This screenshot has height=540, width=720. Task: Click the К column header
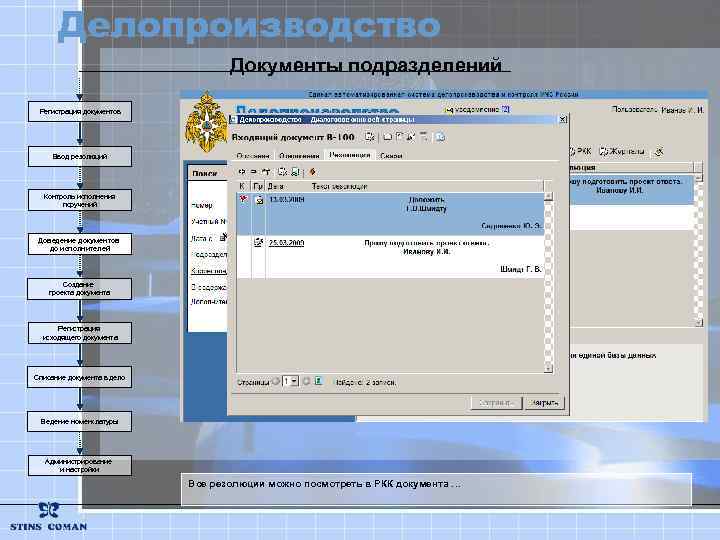[242, 186]
